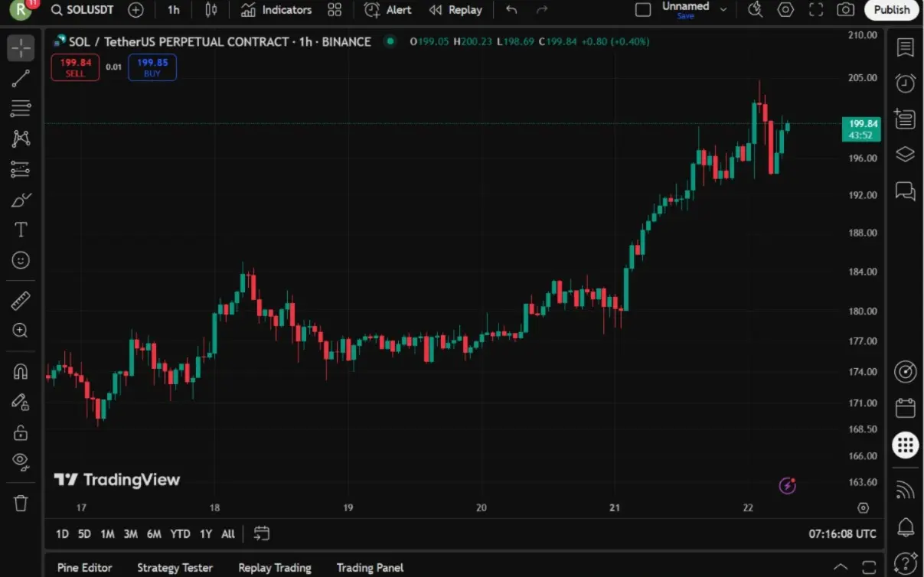Open the economic calendar panel
This screenshot has height=577, width=924.
[906, 408]
